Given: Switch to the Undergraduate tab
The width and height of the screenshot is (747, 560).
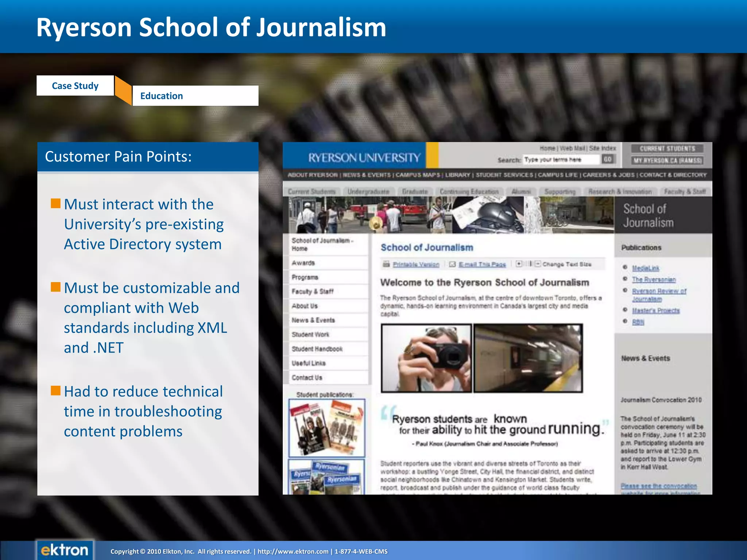Looking at the screenshot, I should (368, 191).
